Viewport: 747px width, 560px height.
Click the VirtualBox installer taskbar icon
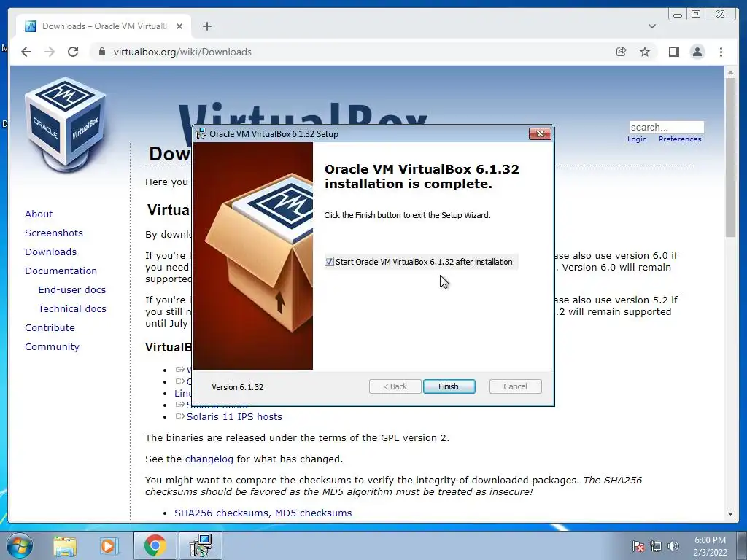pyautogui.click(x=201, y=545)
